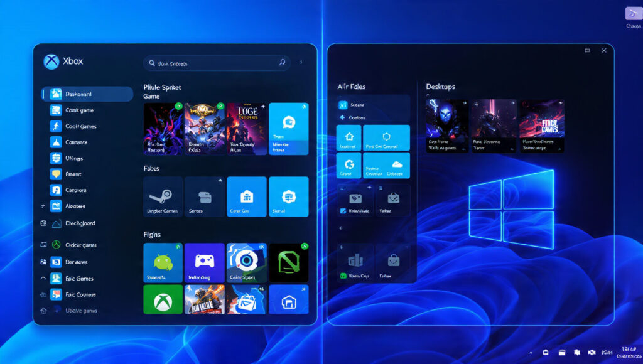
Task: Open the green Android app tile
Action: pyautogui.click(x=163, y=262)
